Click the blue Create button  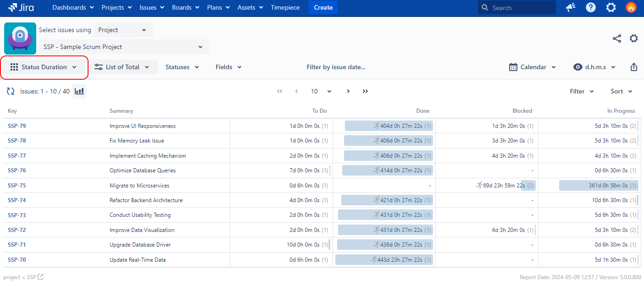(x=323, y=8)
